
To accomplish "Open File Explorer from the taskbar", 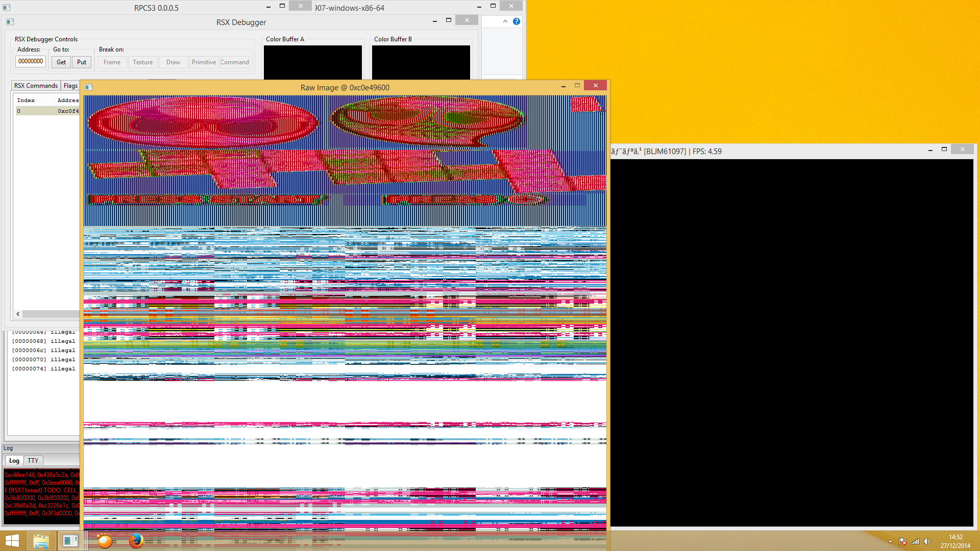I will [x=41, y=541].
